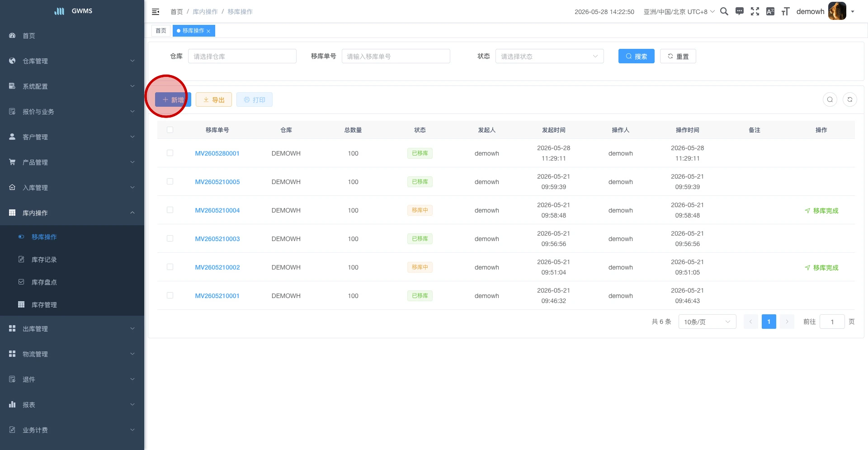Collapse the 库内操作 sidebar menu
The height and width of the screenshot is (450, 868).
tap(72, 213)
